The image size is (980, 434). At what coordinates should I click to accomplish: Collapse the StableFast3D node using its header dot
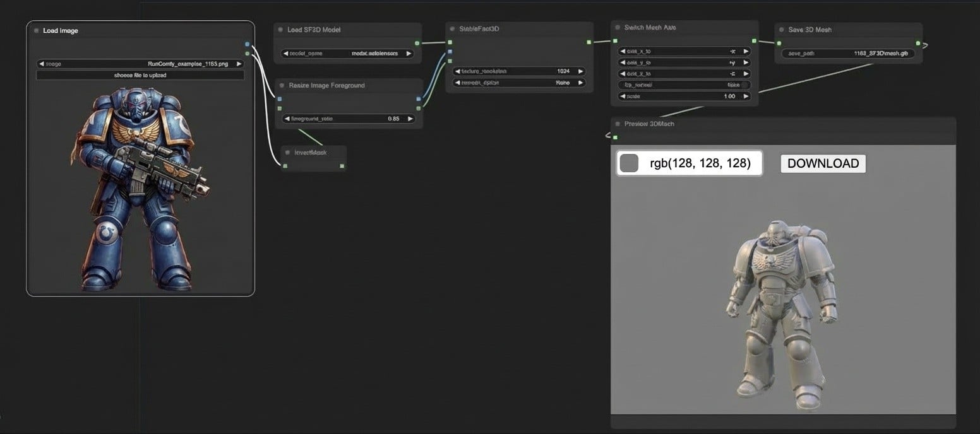click(451, 28)
